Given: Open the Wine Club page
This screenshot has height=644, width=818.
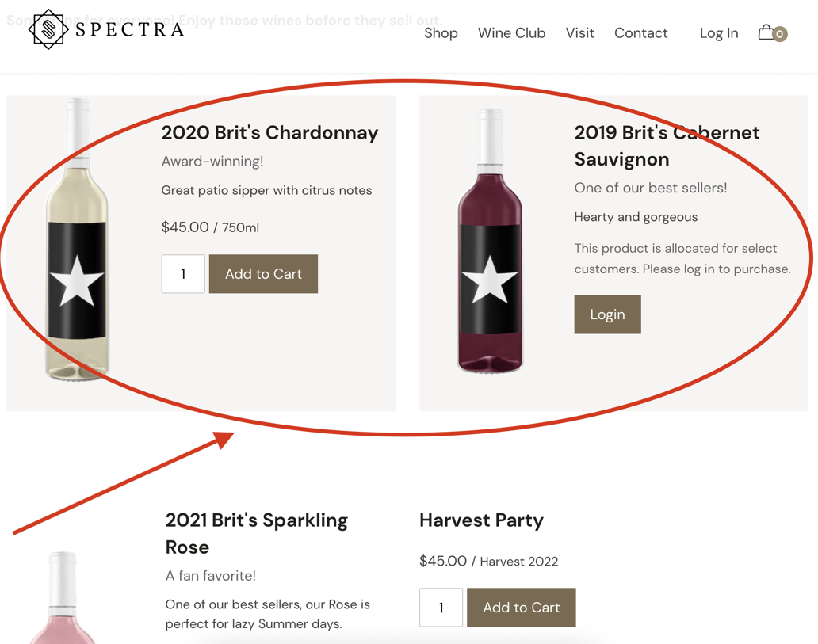Looking at the screenshot, I should 511,33.
